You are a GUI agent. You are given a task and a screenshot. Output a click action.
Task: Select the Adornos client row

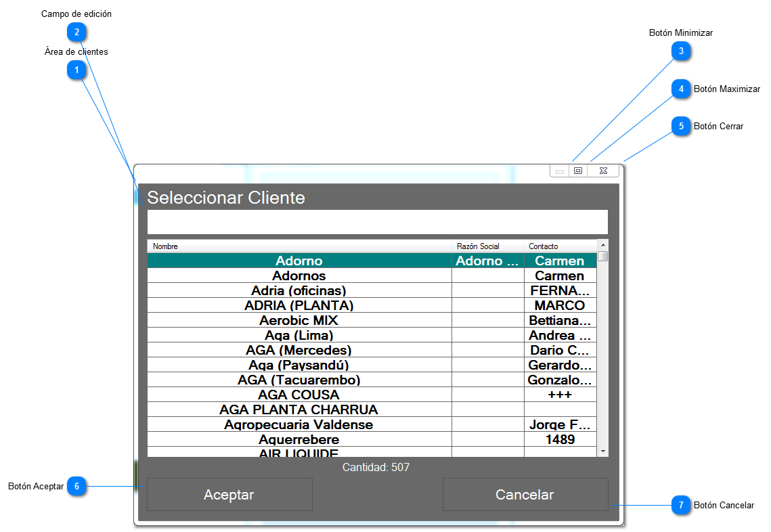click(299, 275)
